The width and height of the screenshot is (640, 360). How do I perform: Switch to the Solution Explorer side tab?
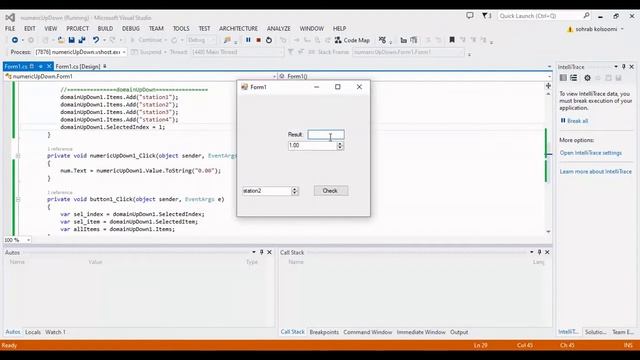tap(595, 332)
